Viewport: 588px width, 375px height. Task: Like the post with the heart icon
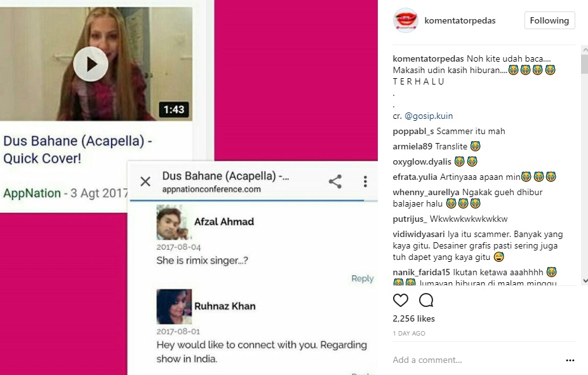[x=400, y=300]
